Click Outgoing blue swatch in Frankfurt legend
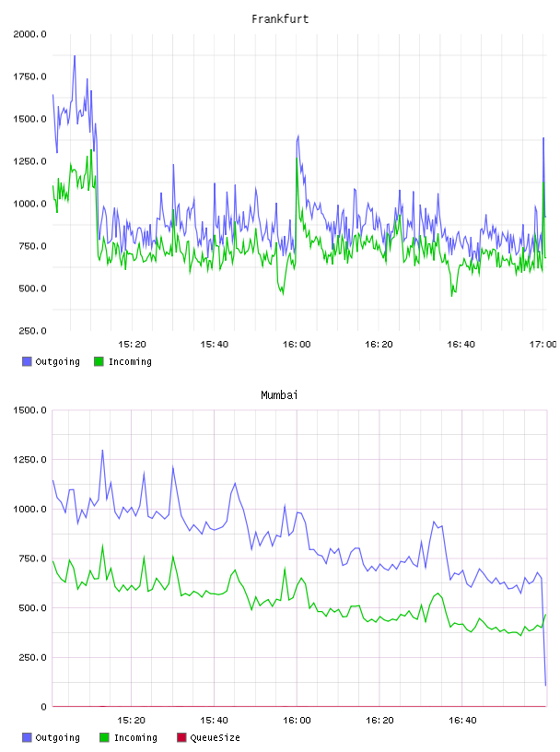 (27, 361)
